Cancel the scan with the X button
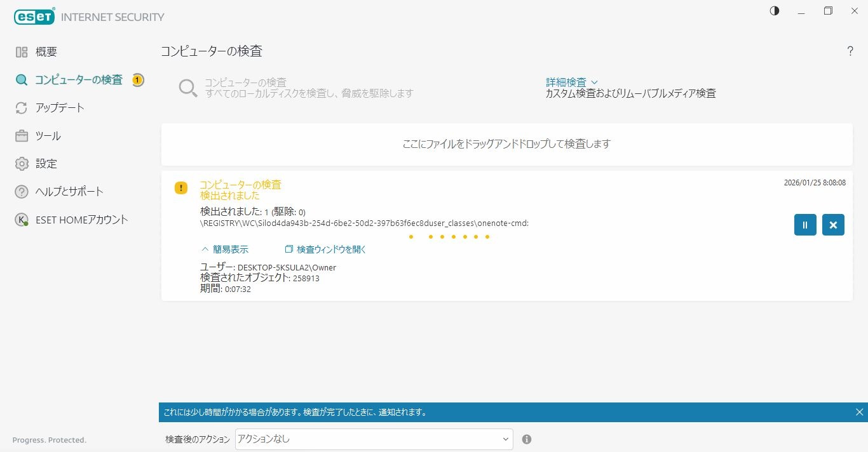Image resolution: width=868 pixels, height=452 pixels. [833, 225]
